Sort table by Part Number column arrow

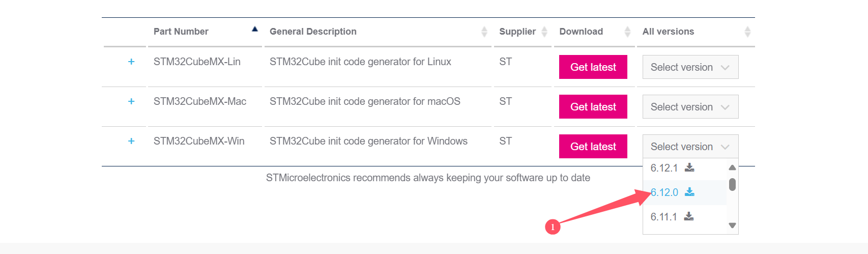[x=255, y=30]
